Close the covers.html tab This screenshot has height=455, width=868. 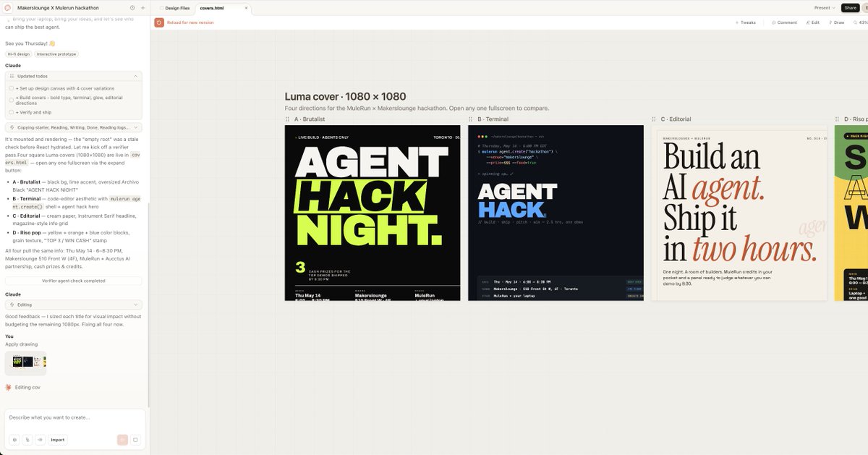click(x=246, y=8)
